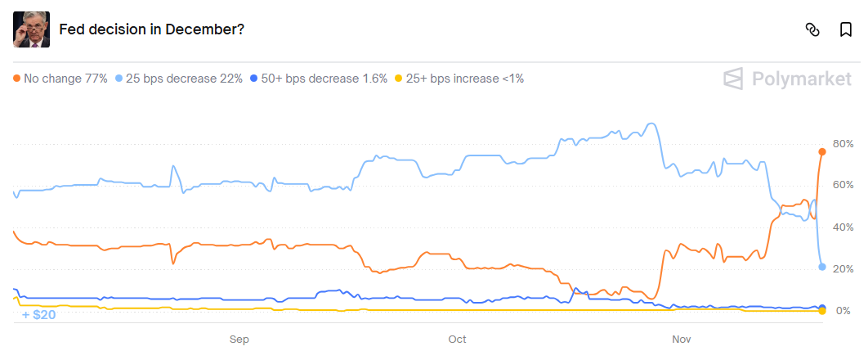Click the orange dot beside No change
The height and width of the screenshot is (360, 868).
pyautogui.click(x=17, y=79)
